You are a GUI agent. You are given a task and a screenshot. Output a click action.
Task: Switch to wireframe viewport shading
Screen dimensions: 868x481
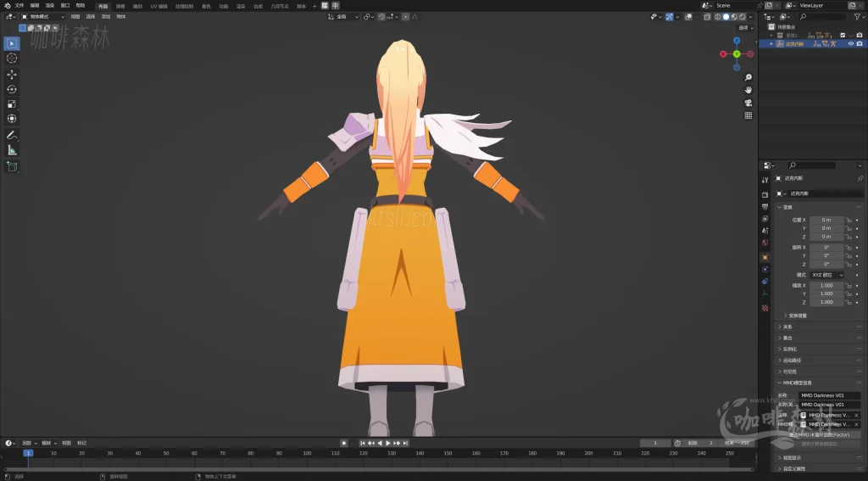pos(718,17)
